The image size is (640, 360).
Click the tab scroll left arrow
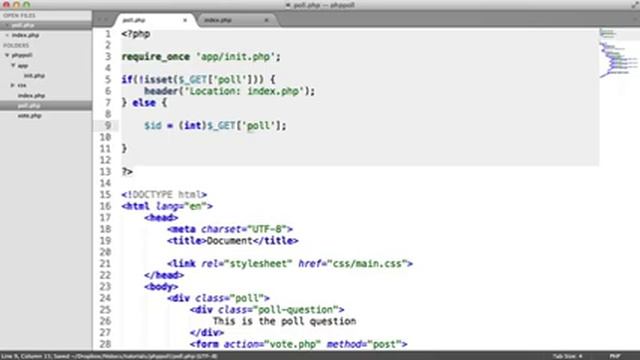click(x=99, y=20)
